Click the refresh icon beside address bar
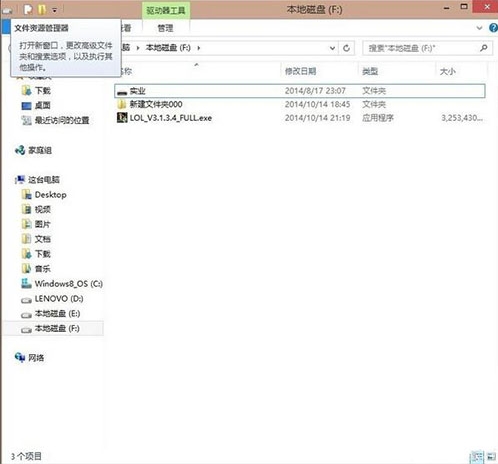Viewport: 498px width, 464px height. pyautogui.click(x=346, y=48)
